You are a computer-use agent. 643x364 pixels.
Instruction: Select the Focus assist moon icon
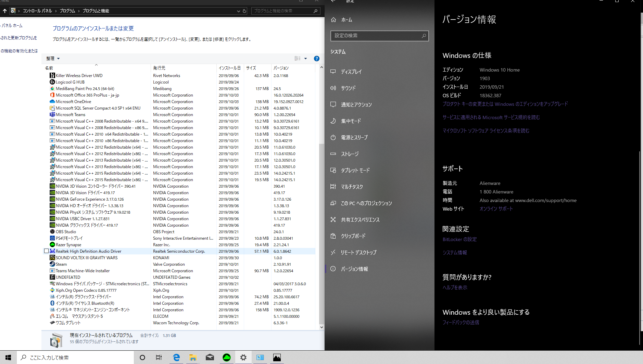coord(333,121)
